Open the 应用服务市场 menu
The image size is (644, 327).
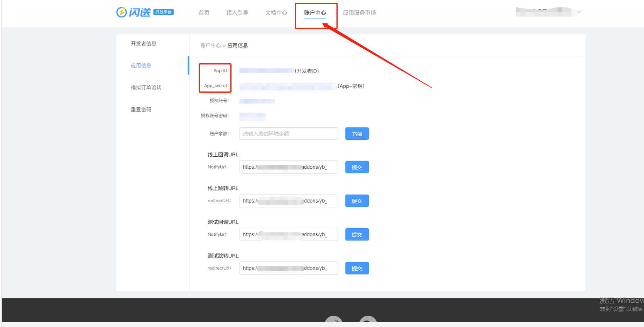[360, 13]
